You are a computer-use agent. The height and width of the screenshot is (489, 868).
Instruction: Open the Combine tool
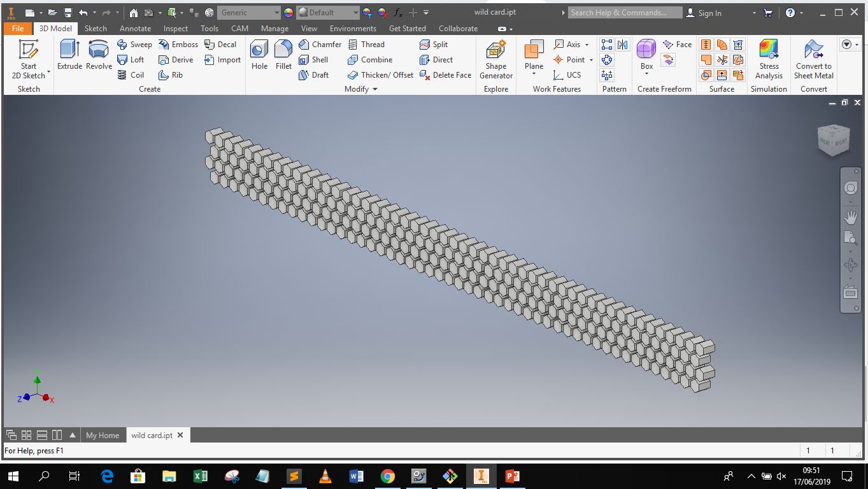click(370, 60)
